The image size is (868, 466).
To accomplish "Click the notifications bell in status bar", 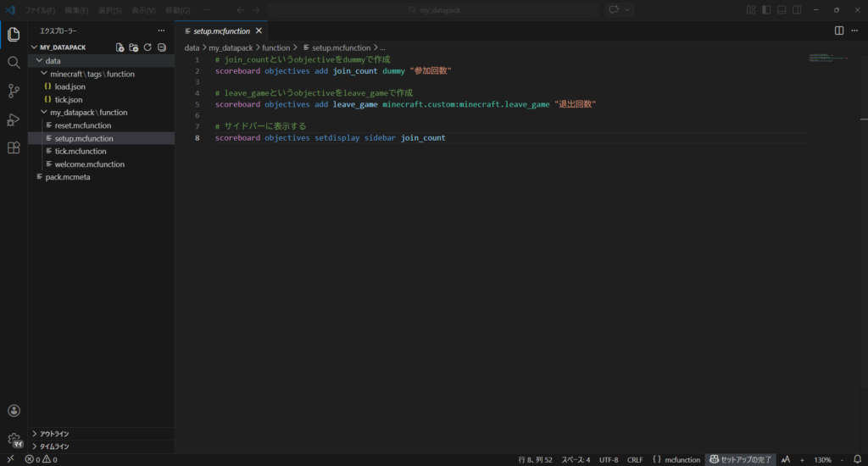I will tap(857, 459).
